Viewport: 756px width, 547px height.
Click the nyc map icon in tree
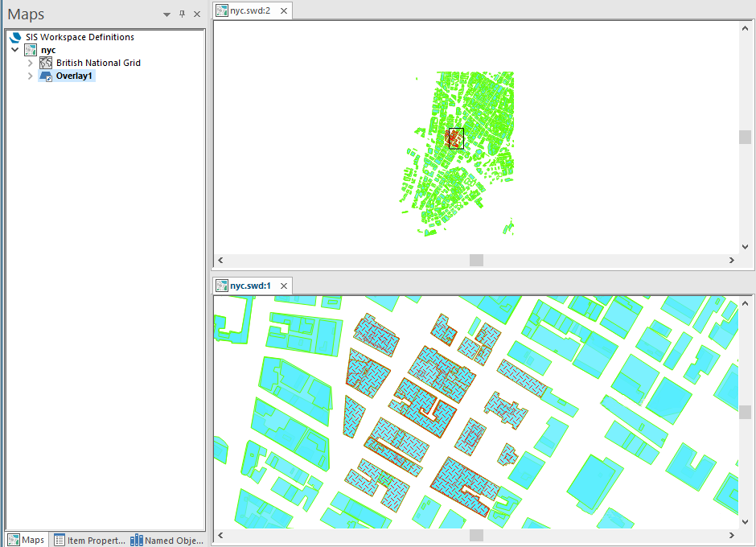[31, 50]
